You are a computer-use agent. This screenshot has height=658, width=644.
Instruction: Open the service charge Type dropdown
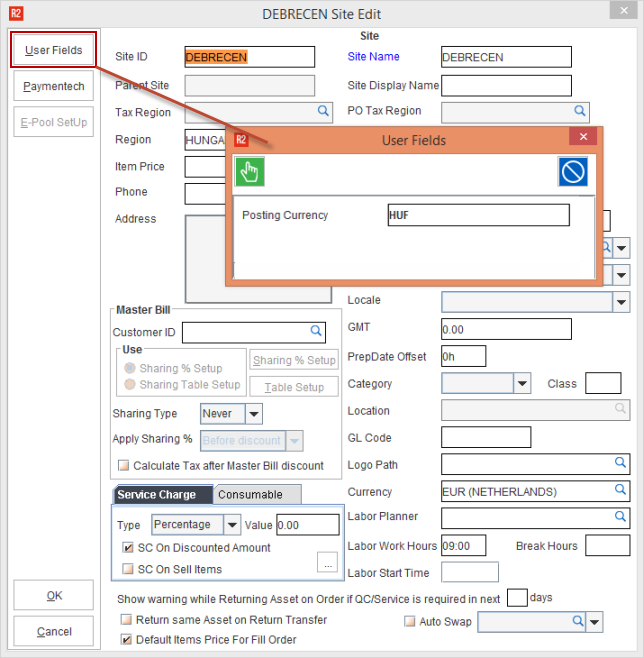[233, 525]
